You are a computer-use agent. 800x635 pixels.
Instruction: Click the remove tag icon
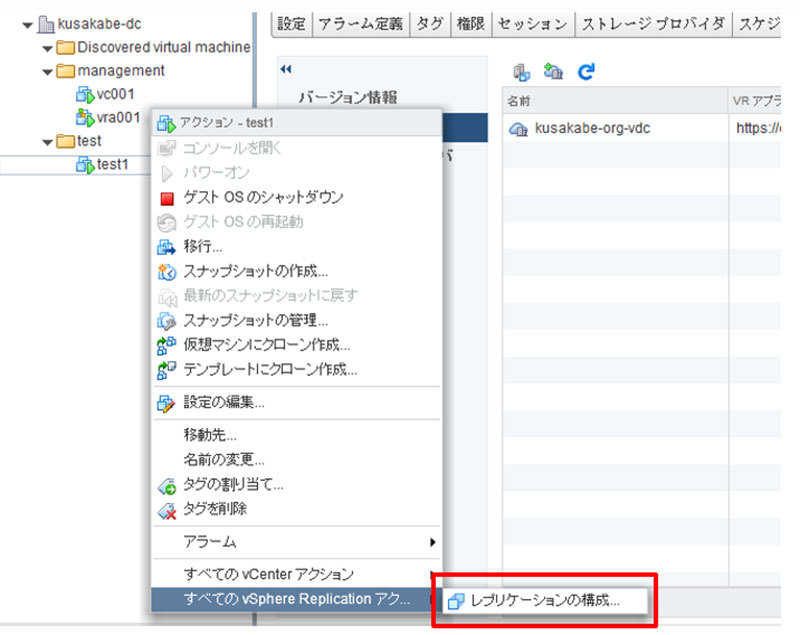(x=166, y=511)
